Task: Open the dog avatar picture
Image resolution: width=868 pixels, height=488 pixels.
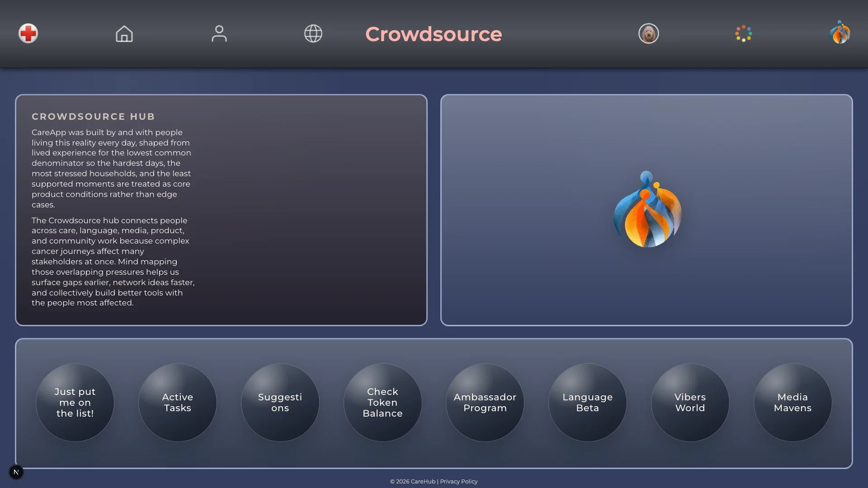Action: click(649, 33)
